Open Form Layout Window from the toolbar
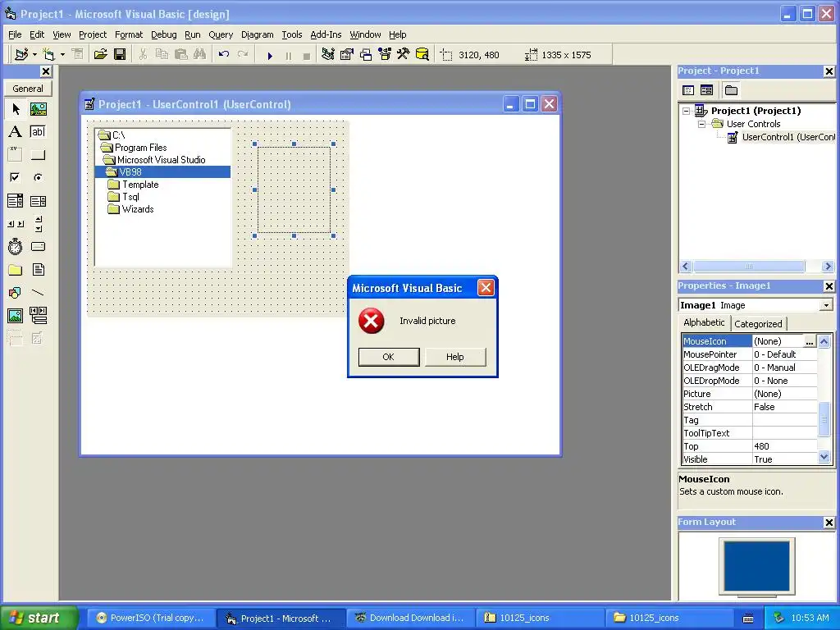The height and width of the screenshot is (630, 840). pos(366,55)
